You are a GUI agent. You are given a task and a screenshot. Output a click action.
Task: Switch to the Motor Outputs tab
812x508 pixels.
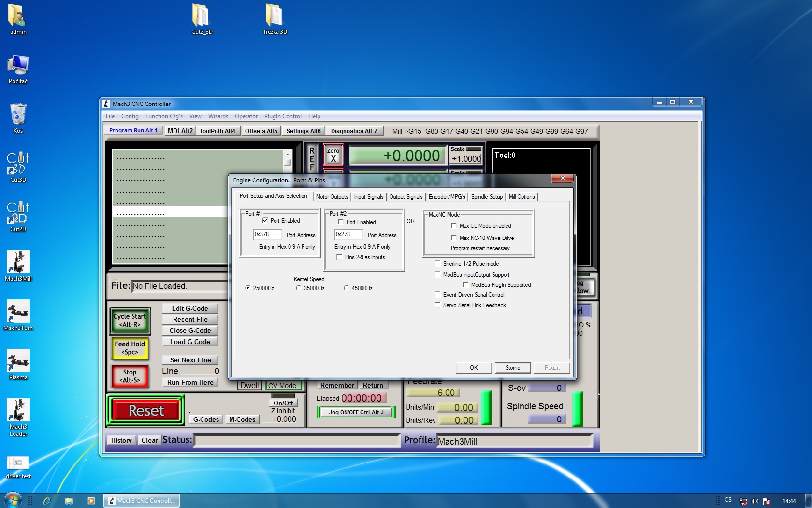[x=332, y=197]
